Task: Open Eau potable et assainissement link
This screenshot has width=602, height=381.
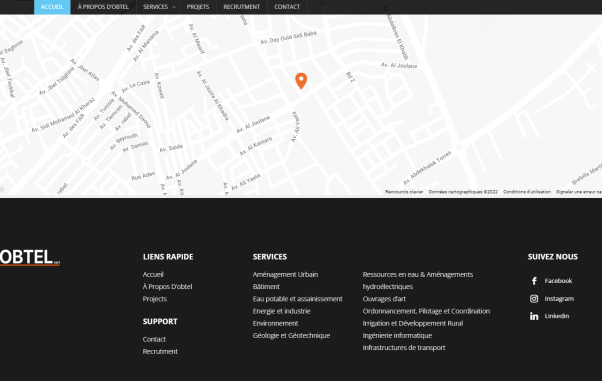Action: [298, 299]
